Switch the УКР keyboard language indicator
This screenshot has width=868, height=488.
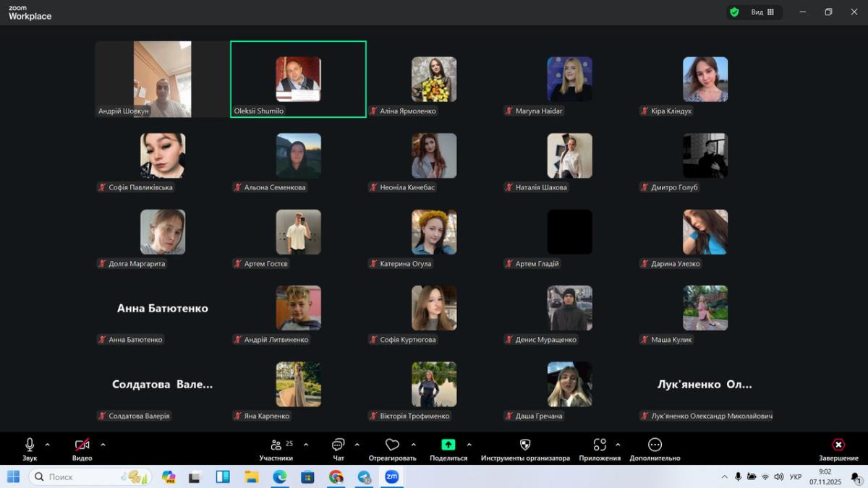click(795, 477)
